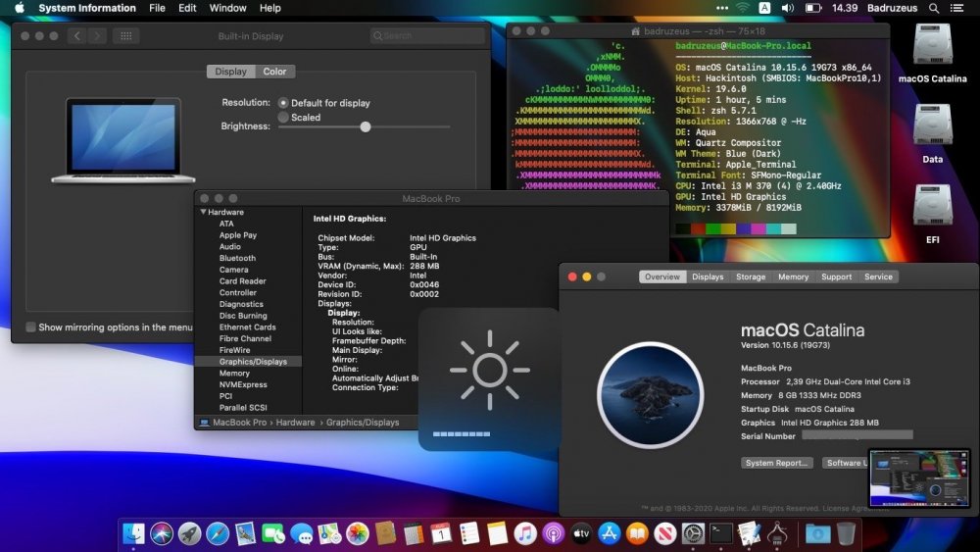Open Wi-Fi status in menu bar
The width and height of the screenshot is (980, 552).
click(x=743, y=8)
